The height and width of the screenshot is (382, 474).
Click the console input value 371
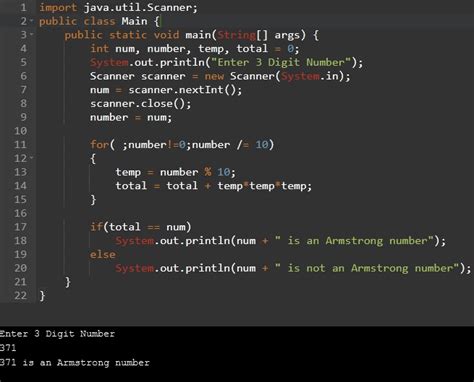(x=8, y=348)
